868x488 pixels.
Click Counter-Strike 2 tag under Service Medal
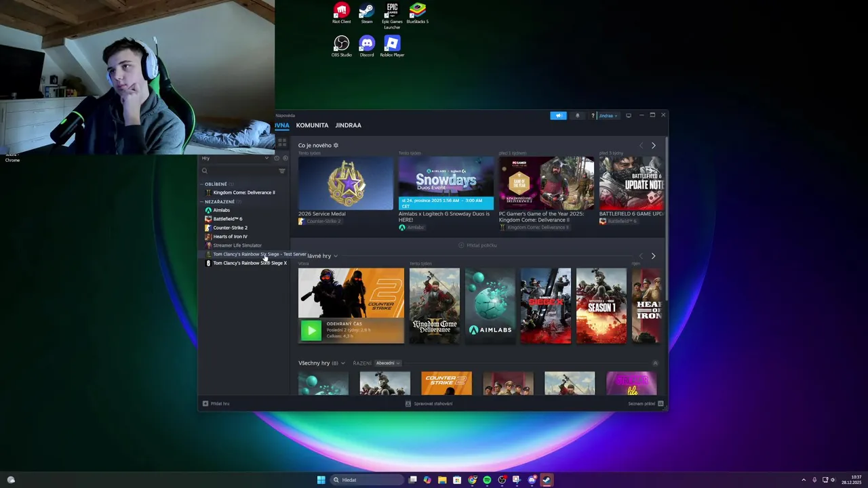(x=319, y=222)
